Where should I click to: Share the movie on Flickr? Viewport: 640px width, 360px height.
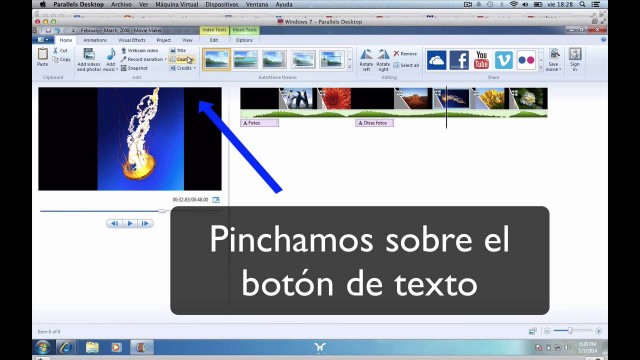526,60
